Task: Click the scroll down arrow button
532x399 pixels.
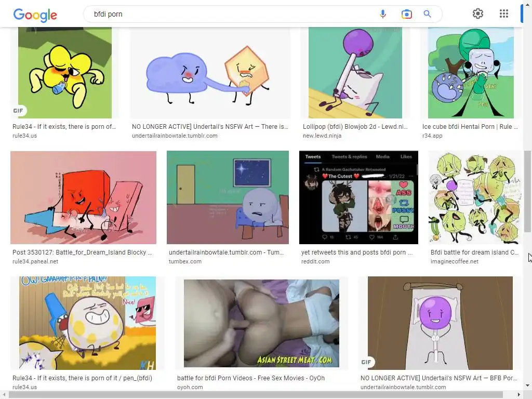Action: click(x=528, y=385)
